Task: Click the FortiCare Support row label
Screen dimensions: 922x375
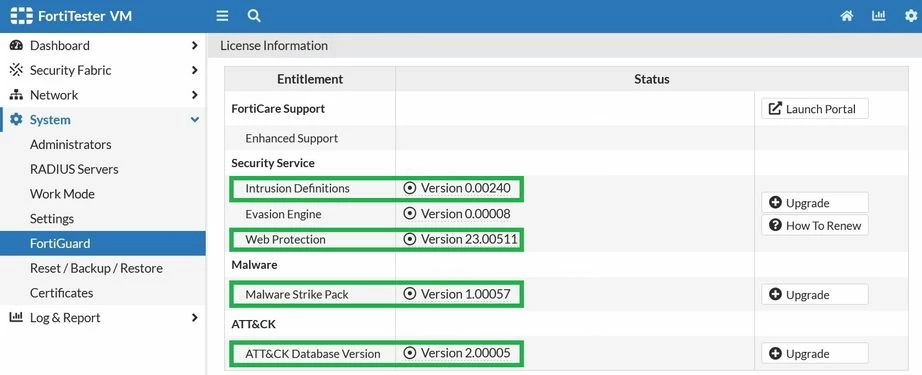Action: pyautogui.click(x=278, y=109)
